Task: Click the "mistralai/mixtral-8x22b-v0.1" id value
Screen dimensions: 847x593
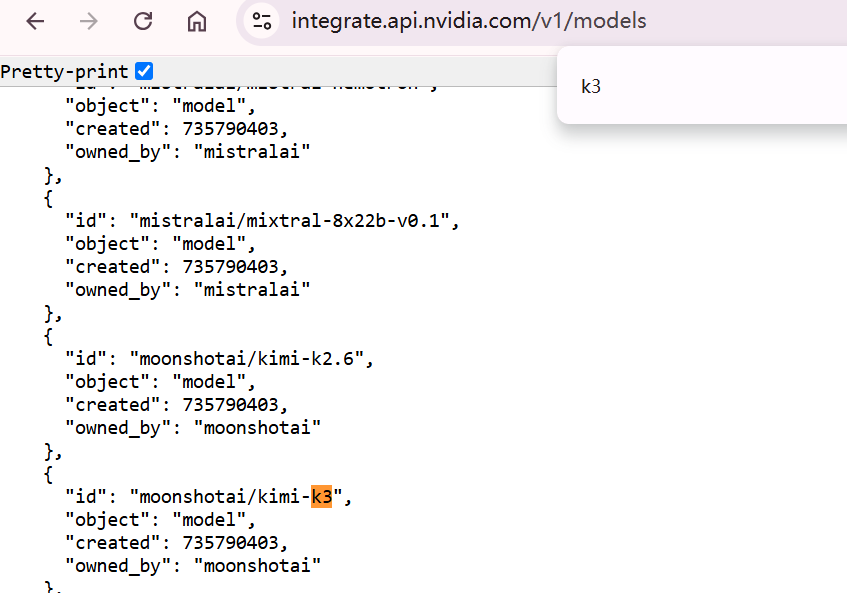Action: (x=289, y=220)
